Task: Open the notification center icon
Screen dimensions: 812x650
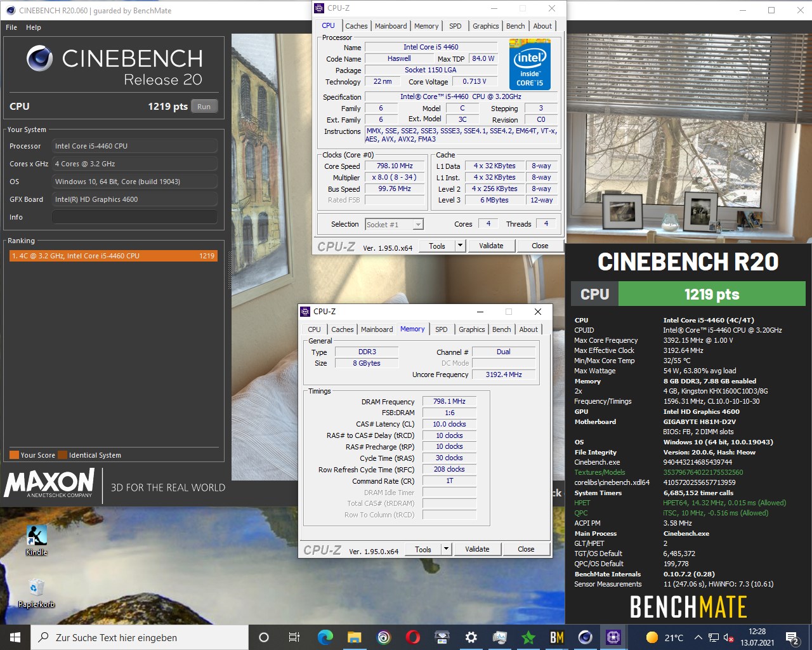Action: [x=792, y=637]
